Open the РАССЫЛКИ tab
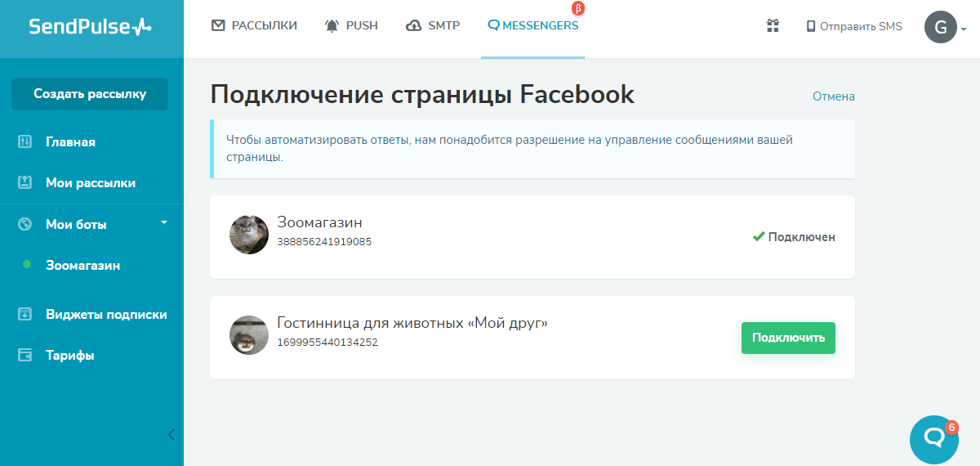The height and width of the screenshot is (466, 980). [x=254, y=25]
